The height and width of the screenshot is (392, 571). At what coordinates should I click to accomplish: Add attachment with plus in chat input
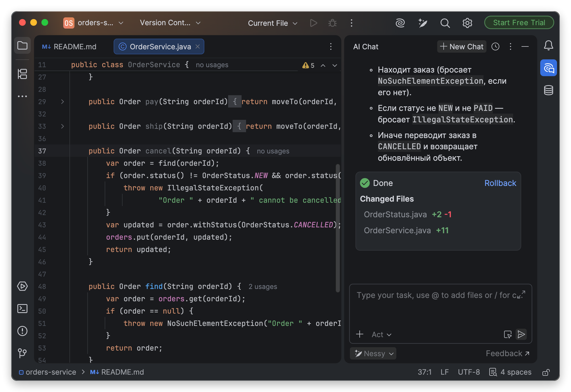[360, 334]
